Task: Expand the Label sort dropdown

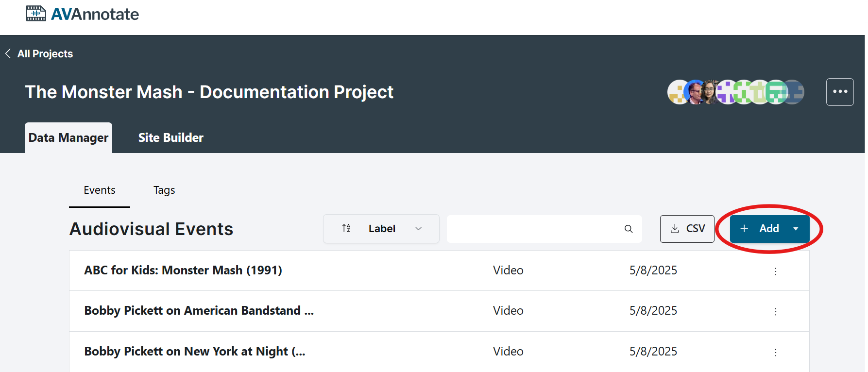Action: (x=381, y=229)
